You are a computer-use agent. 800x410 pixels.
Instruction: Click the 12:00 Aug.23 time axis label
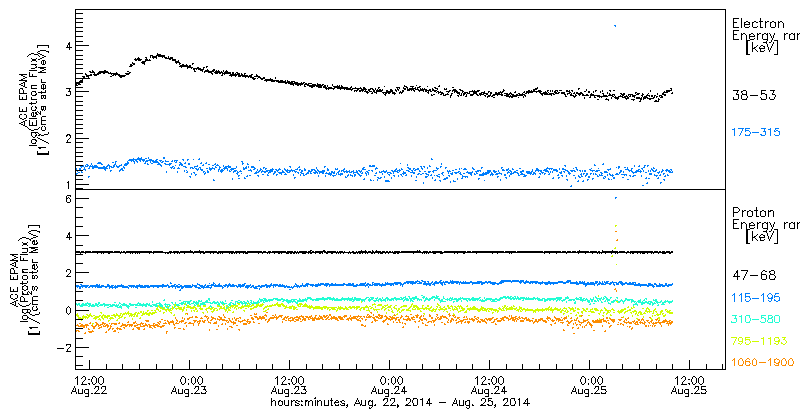[x=290, y=385]
